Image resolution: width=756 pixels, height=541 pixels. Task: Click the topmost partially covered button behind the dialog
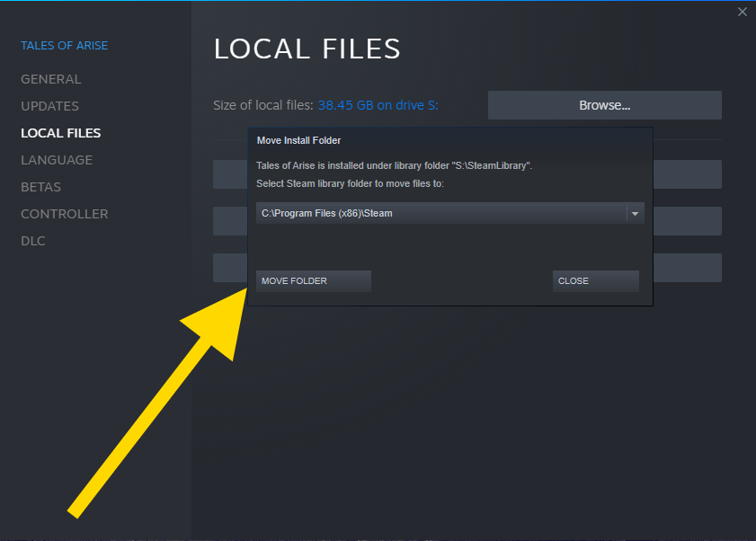(x=687, y=174)
